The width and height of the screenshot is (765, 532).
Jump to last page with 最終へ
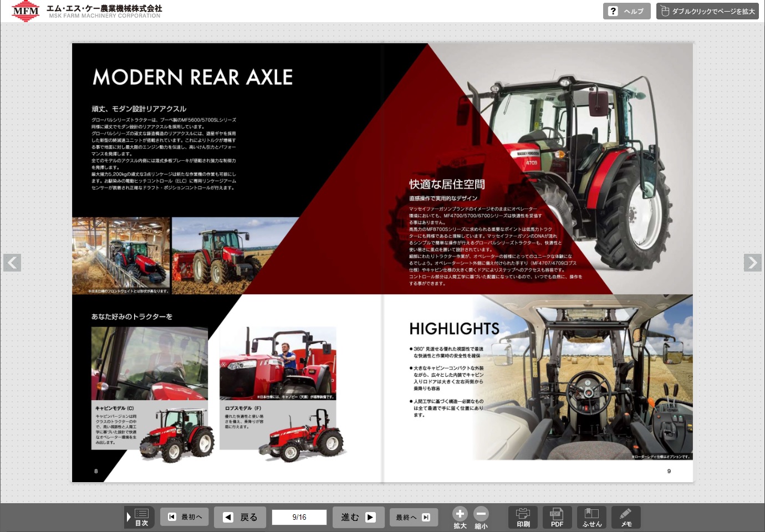414,517
